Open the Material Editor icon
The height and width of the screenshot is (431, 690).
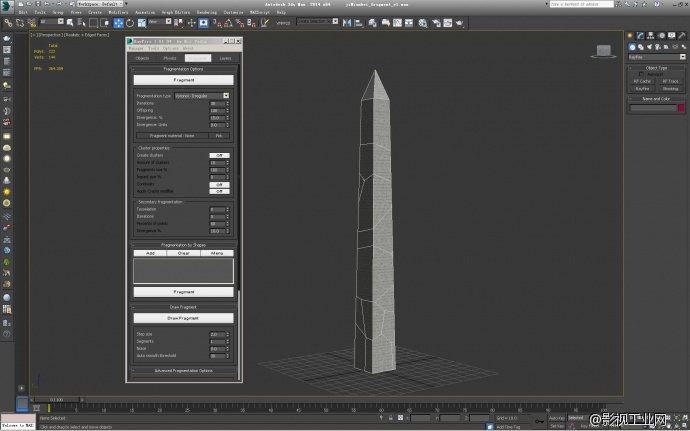(423, 23)
